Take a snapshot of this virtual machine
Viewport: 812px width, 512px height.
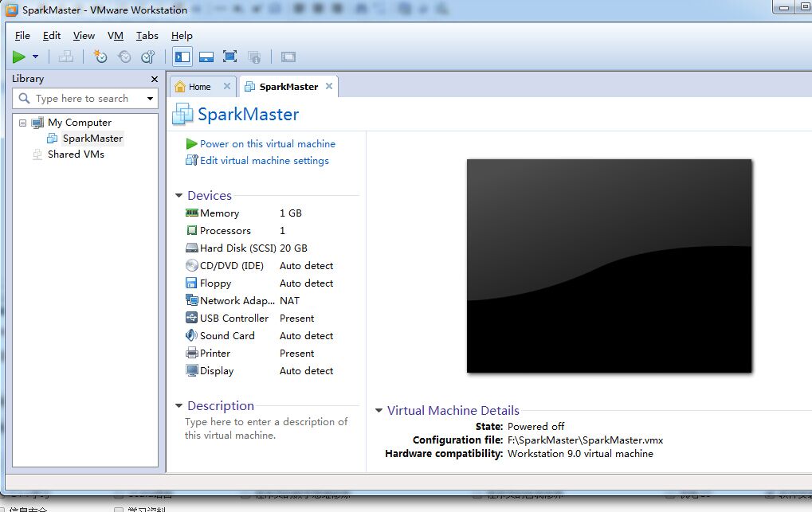click(x=100, y=57)
